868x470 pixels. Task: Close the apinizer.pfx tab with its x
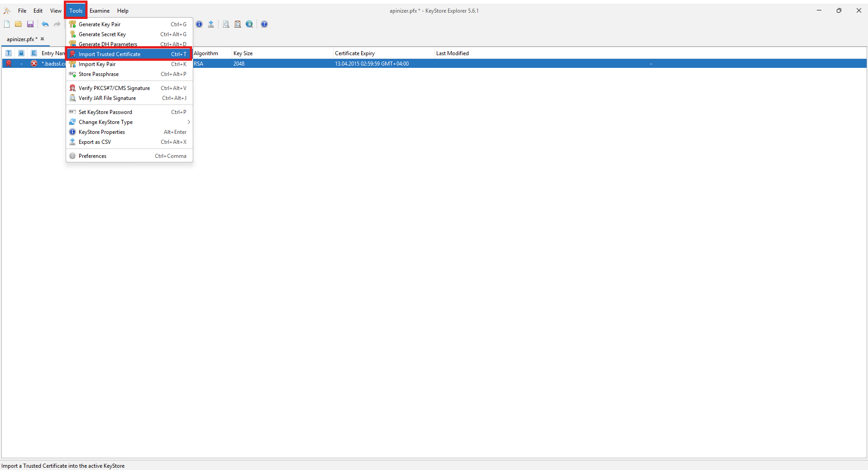tap(43, 39)
